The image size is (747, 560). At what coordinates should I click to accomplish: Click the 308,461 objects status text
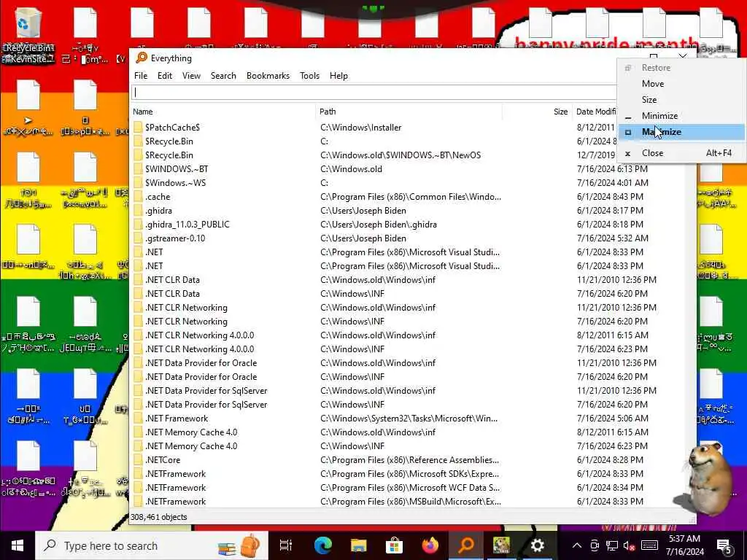(158, 517)
